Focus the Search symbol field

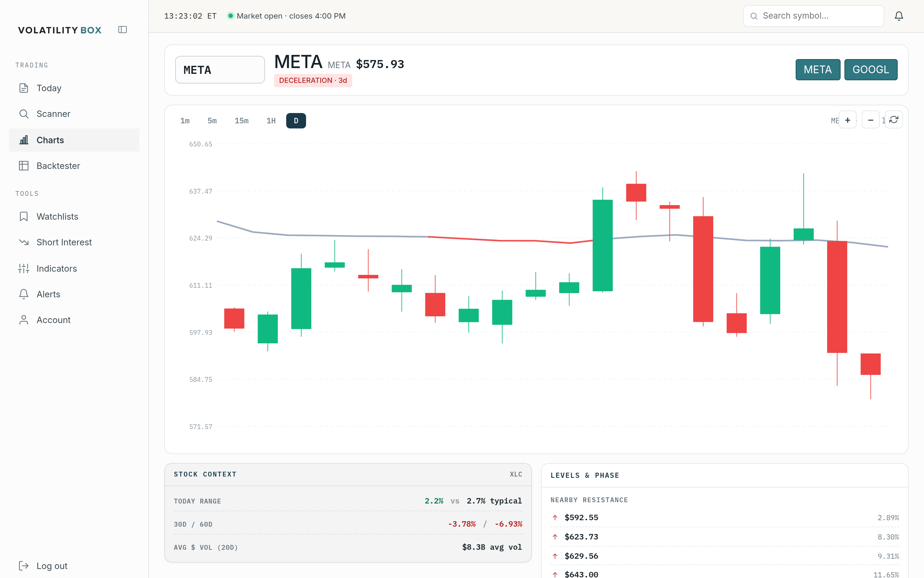(x=813, y=16)
